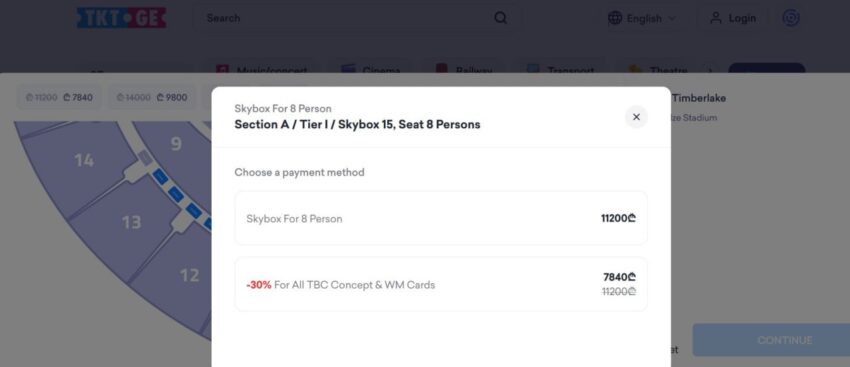
Task: Open the Theatre category tab
Action: pos(659,69)
